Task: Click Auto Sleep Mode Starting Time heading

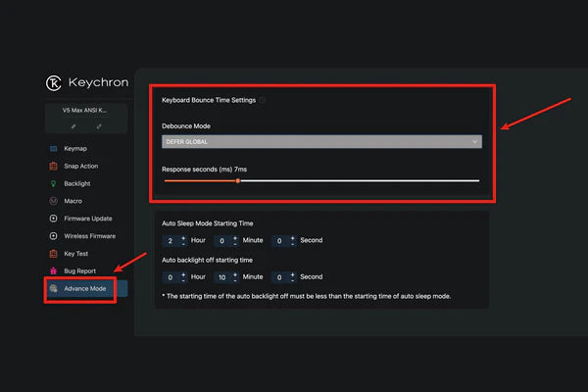Action: (208, 223)
